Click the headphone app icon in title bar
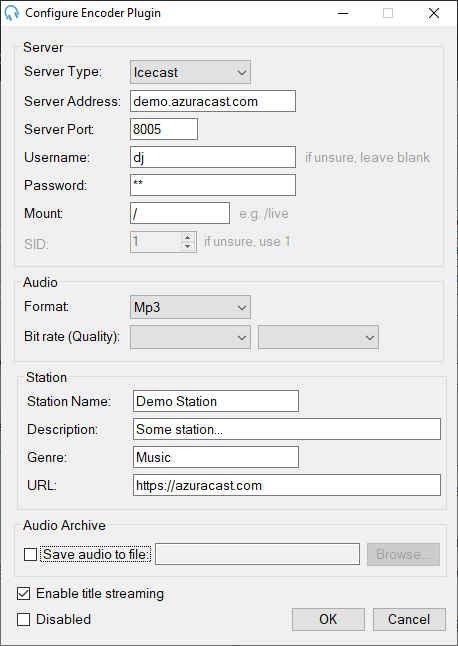The width and height of the screenshot is (458, 646). click(12, 13)
